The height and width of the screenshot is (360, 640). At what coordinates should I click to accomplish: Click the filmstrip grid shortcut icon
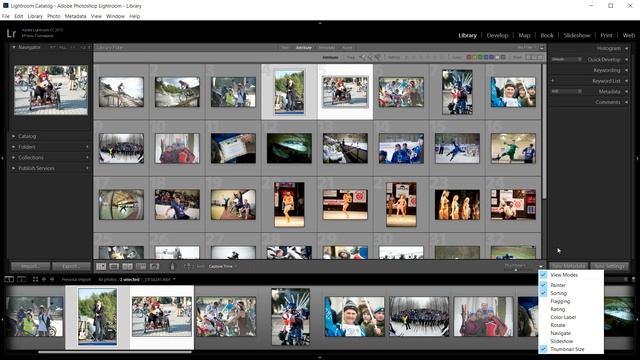click(35, 279)
